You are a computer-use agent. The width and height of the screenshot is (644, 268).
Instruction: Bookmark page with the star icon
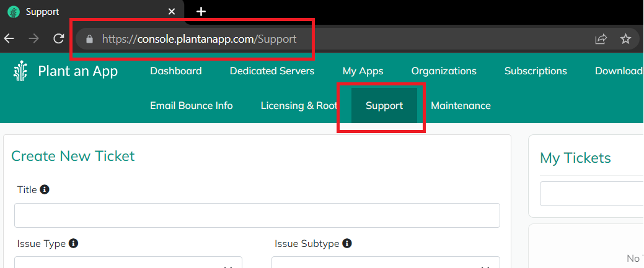pyautogui.click(x=625, y=39)
